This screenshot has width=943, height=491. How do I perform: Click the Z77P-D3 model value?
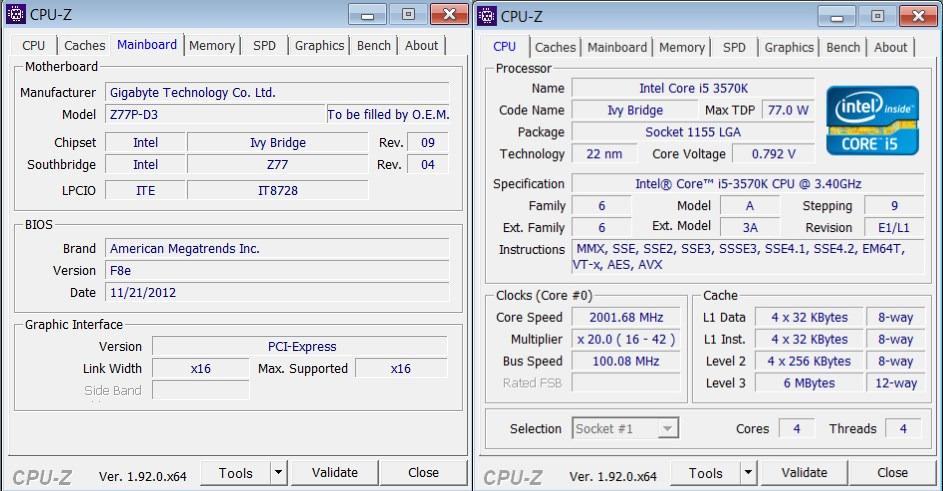click(215, 114)
